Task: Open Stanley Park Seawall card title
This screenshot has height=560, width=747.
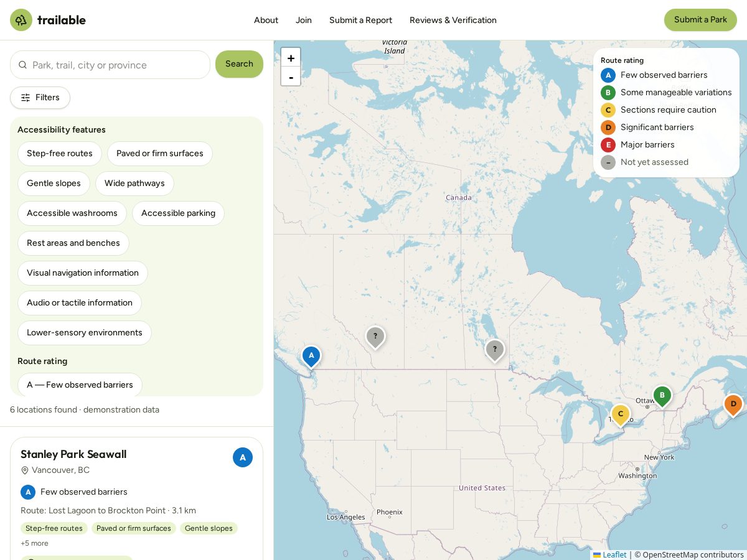Action: tap(73, 454)
